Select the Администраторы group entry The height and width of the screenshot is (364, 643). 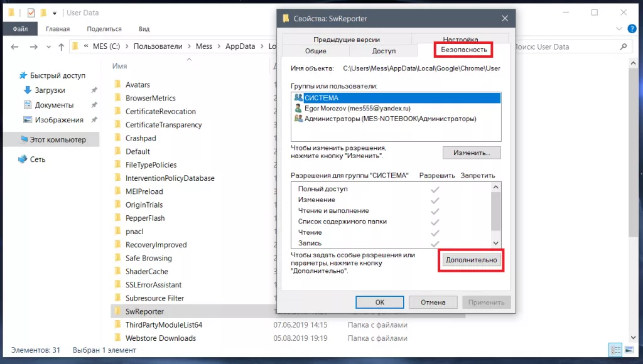tap(386, 119)
